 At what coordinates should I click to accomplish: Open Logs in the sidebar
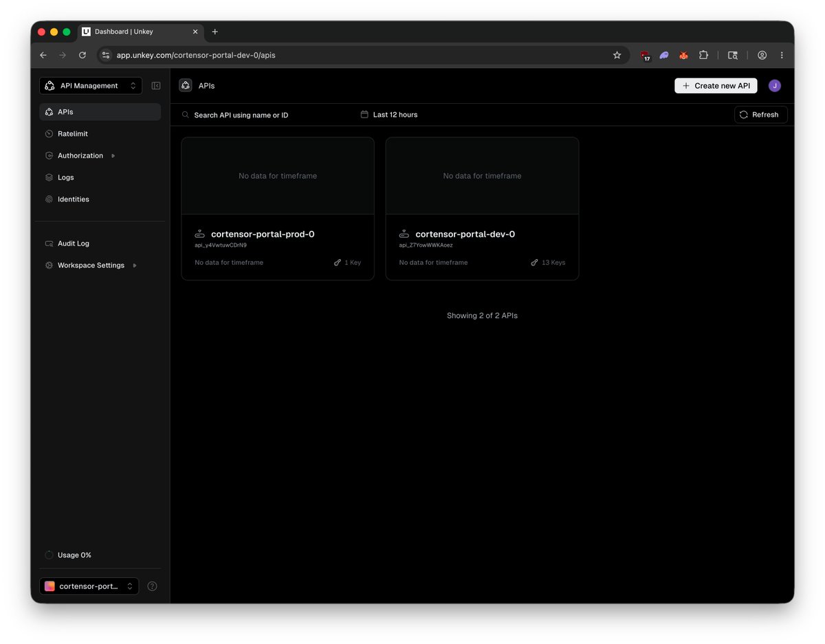[x=100, y=177]
